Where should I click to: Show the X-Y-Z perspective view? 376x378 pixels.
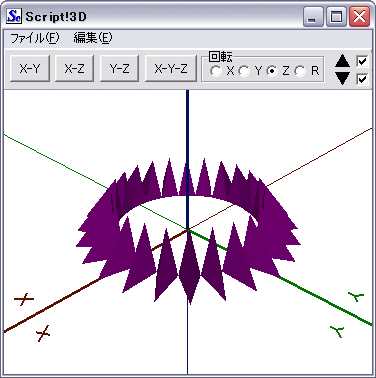(171, 69)
